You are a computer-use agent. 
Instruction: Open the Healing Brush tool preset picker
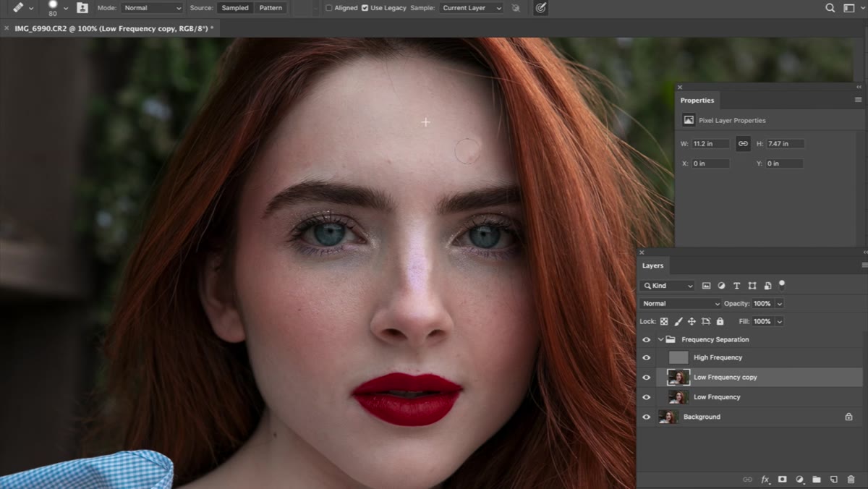click(x=23, y=8)
